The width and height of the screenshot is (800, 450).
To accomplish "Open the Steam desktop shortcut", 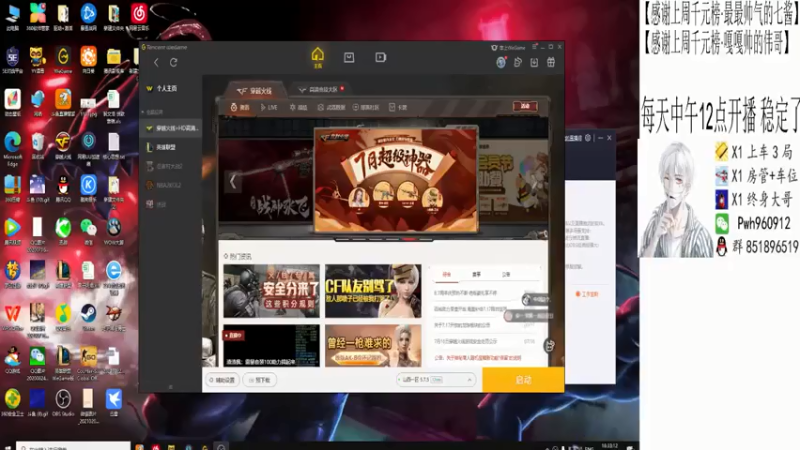I will [88, 317].
